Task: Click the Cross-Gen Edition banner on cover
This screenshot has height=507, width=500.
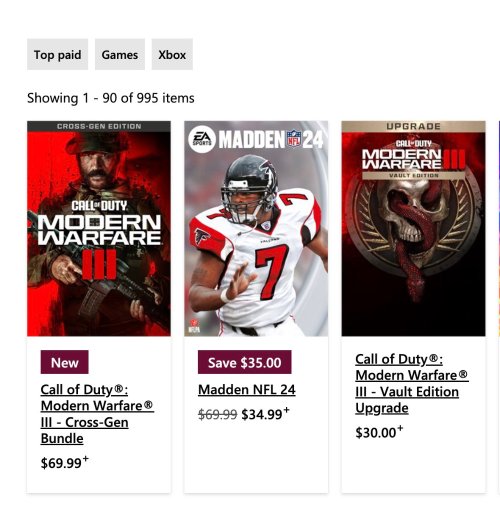Action: pyautogui.click(x=99, y=126)
